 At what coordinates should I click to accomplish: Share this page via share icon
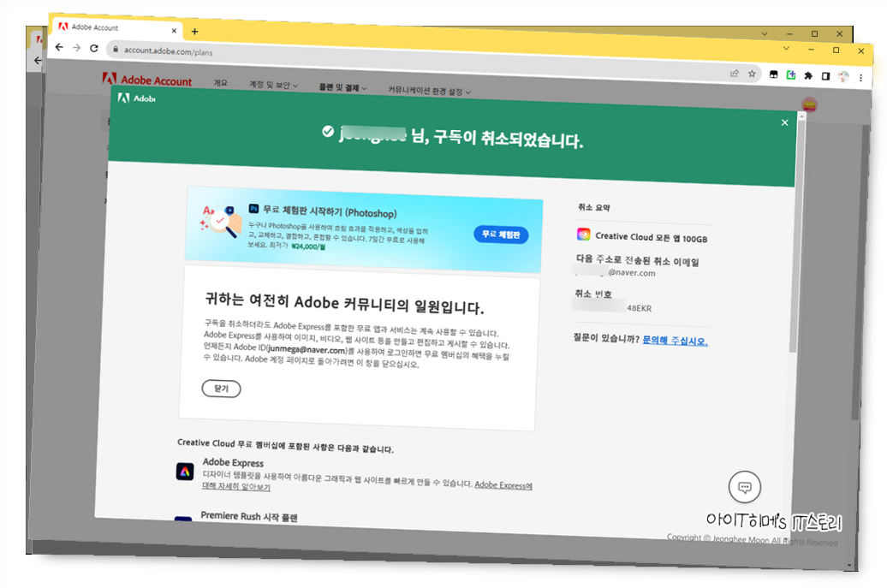(735, 73)
